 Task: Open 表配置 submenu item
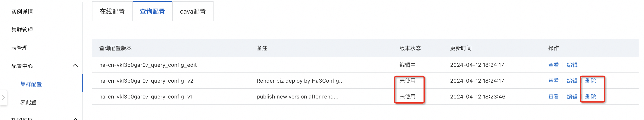click(x=28, y=102)
